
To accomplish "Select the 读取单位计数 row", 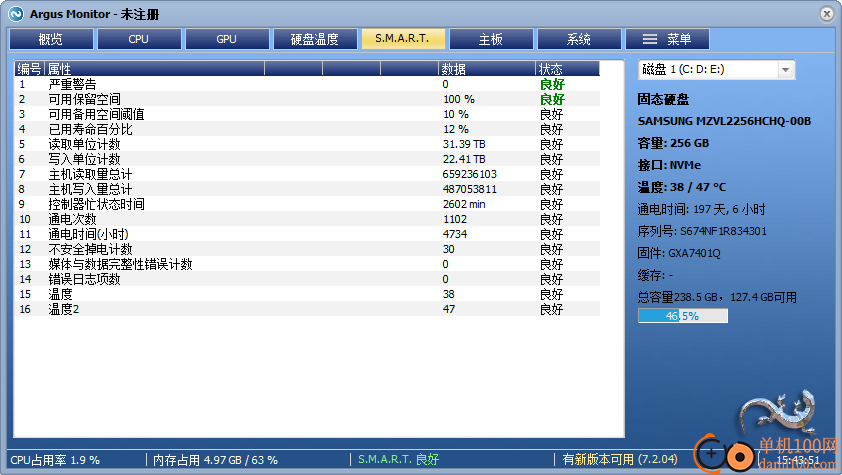I will pos(307,144).
